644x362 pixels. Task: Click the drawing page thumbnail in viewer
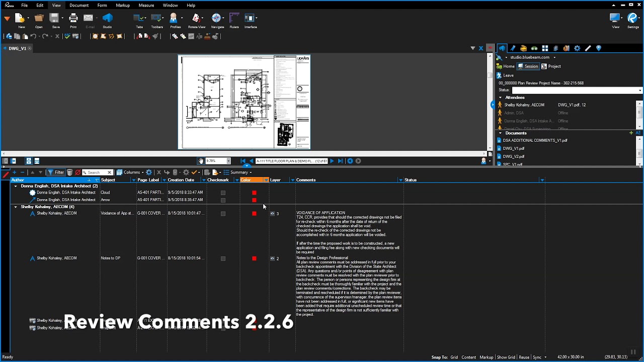click(244, 102)
